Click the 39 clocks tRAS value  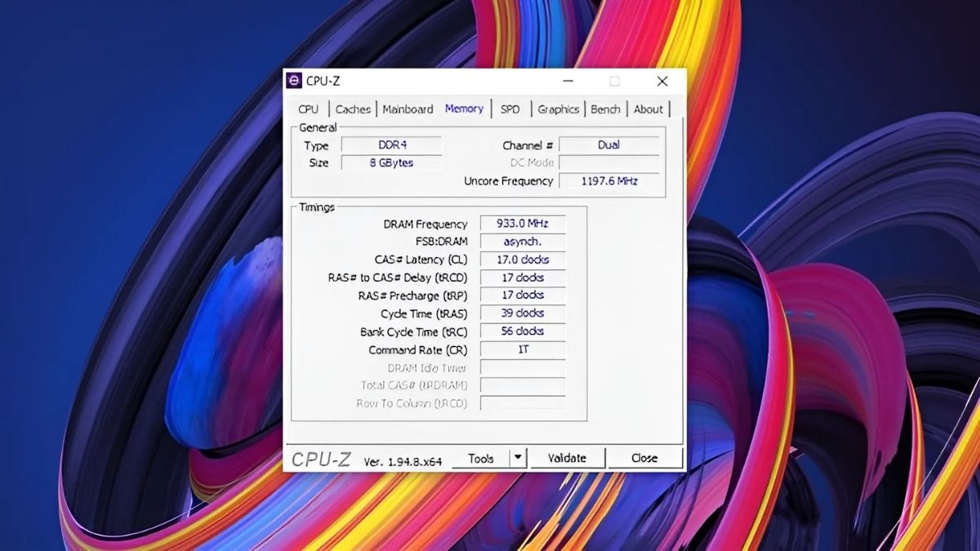[x=523, y=313]
